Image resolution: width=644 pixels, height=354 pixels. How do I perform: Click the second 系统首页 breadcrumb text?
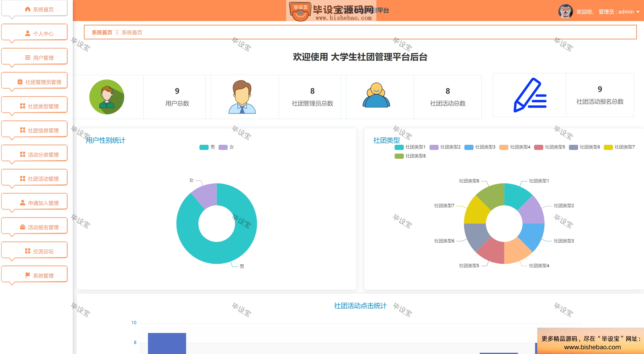tap(132, 33)
